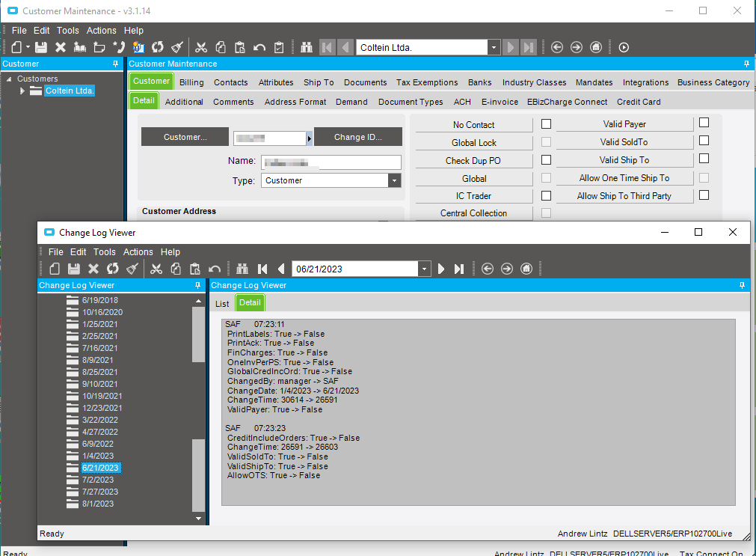Jump to last record in Change Log Viewer

coord(459,269)
